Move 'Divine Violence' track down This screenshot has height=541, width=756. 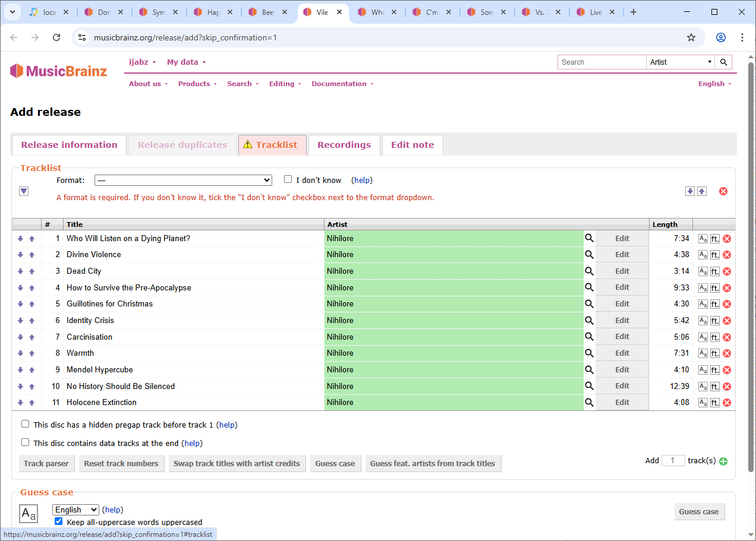coord(20,255)
